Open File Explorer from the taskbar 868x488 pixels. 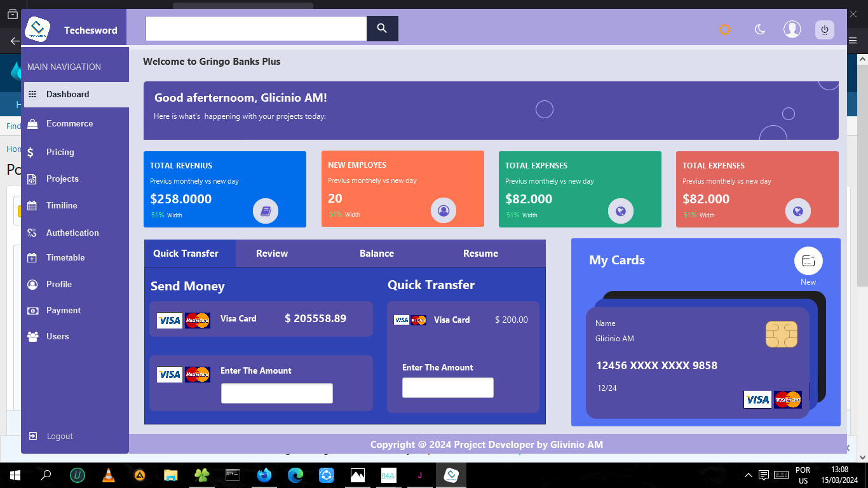[170, 475]
